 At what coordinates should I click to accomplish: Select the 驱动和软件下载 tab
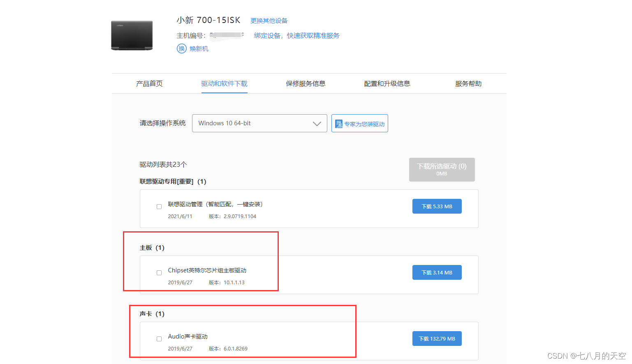[x=224, y=83]
